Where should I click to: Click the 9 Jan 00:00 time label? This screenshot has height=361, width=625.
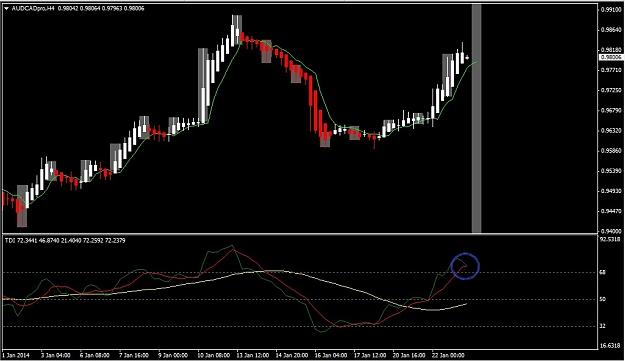[x=173, y=355]
